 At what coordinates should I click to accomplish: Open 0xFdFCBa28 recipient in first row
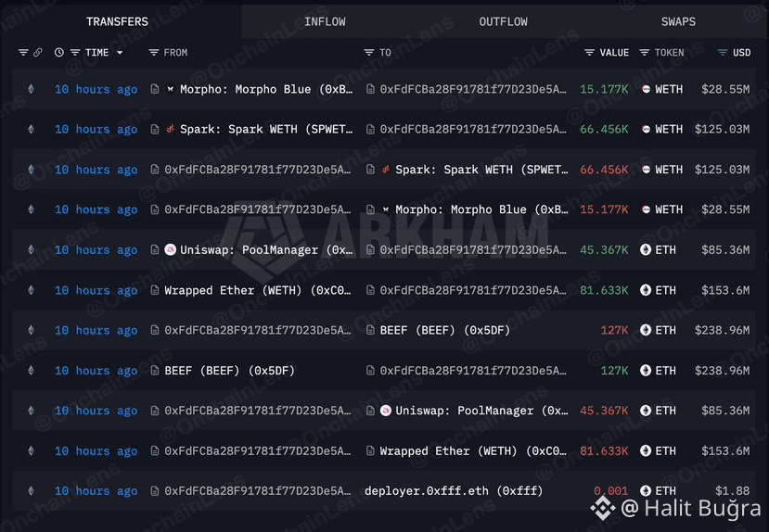(473, 89)
